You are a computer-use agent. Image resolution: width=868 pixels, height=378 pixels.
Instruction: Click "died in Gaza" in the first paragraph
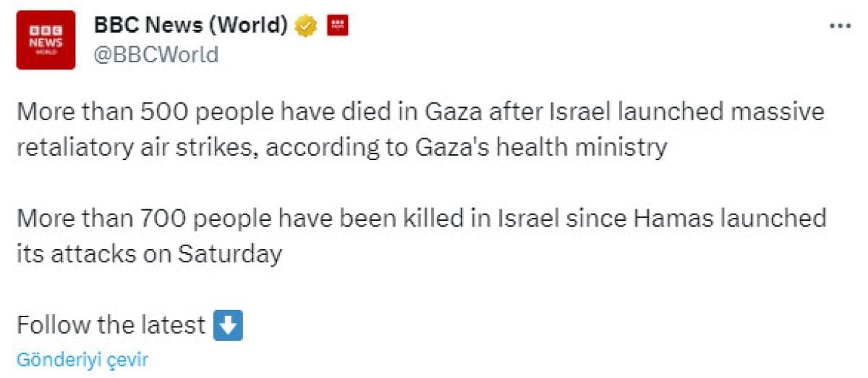click(x=421, y=113)
